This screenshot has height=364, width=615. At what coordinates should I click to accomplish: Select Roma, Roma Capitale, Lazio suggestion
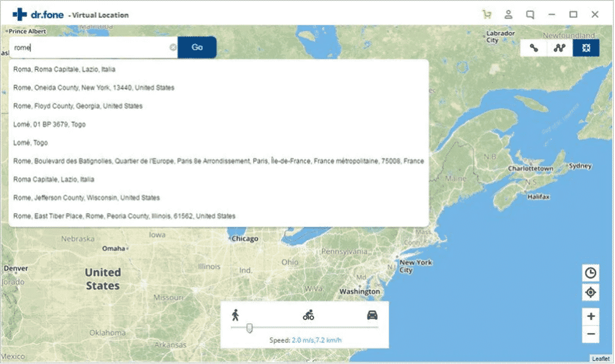point(218,69)
